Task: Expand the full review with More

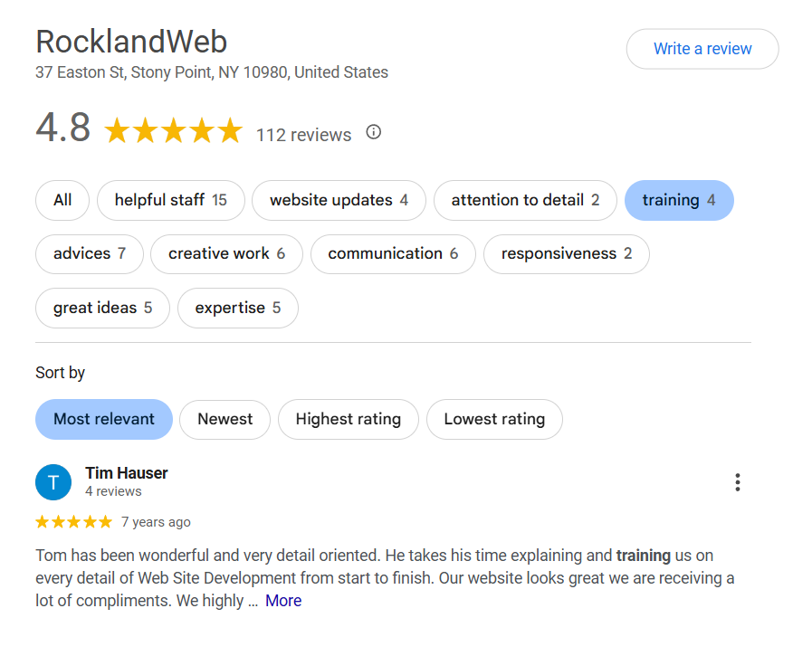Action: tap(283, 601)
